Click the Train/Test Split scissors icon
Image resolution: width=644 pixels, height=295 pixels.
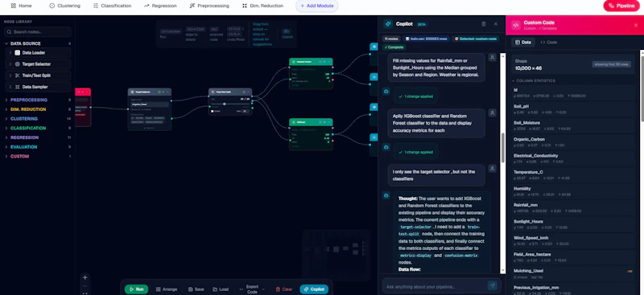(17, 76)
